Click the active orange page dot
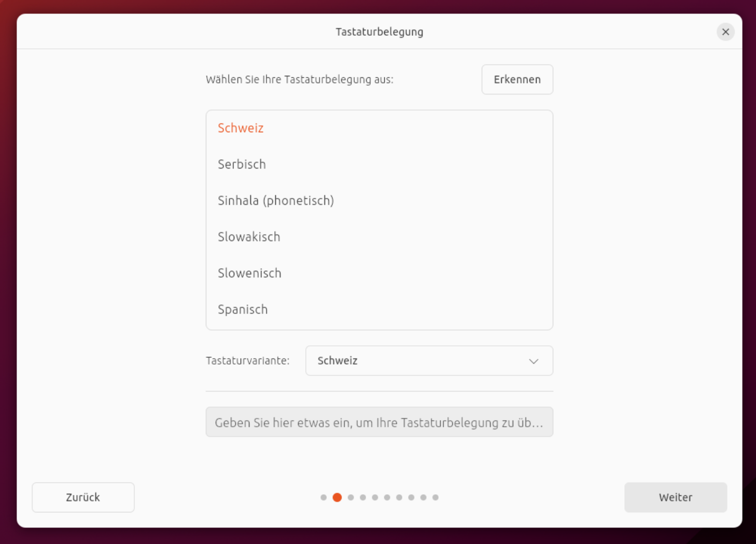 pos(337,497)
